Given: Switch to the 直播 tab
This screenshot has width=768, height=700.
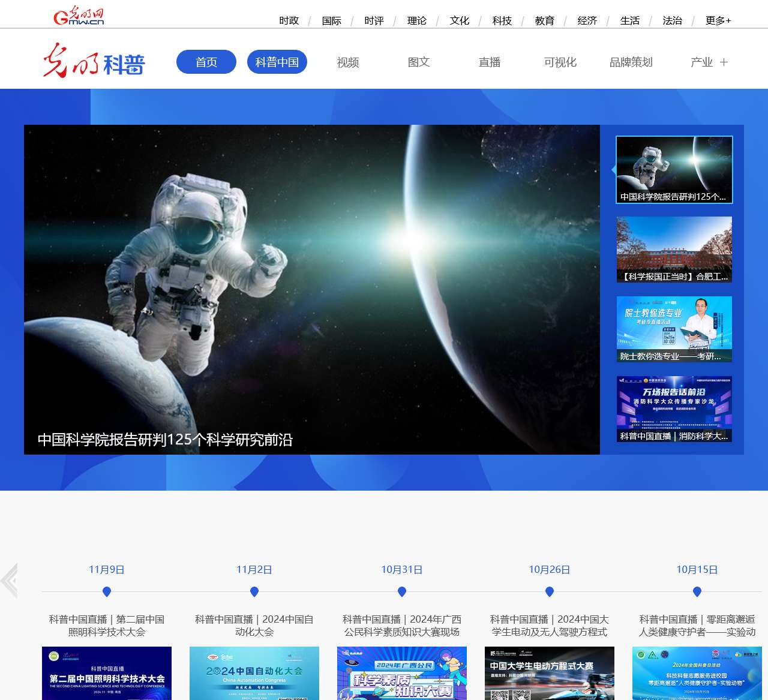Looking at the screenshot, I should pos(490,62).
